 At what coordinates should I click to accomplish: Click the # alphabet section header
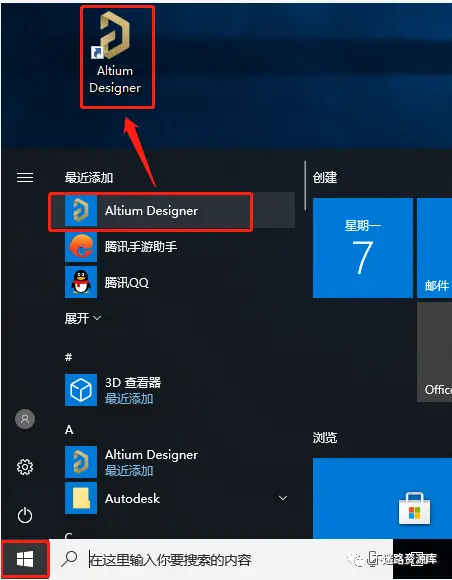click(x=68, y=357)
